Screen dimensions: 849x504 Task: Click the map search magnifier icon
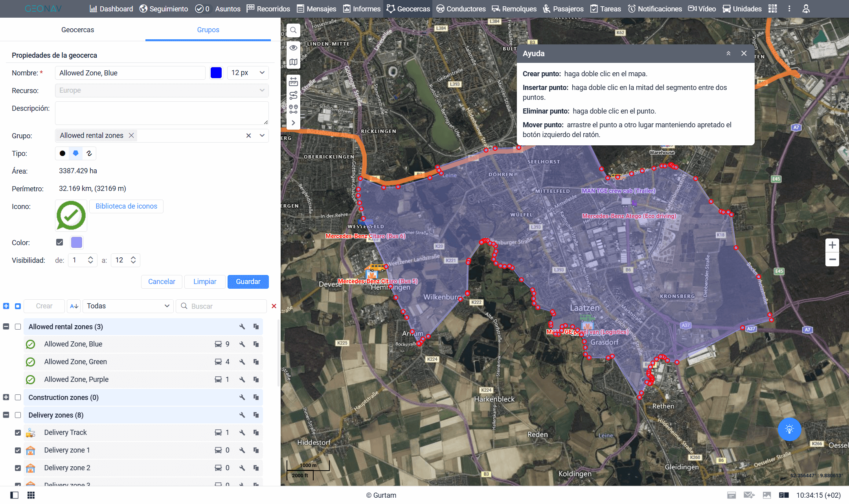[293, 30]
